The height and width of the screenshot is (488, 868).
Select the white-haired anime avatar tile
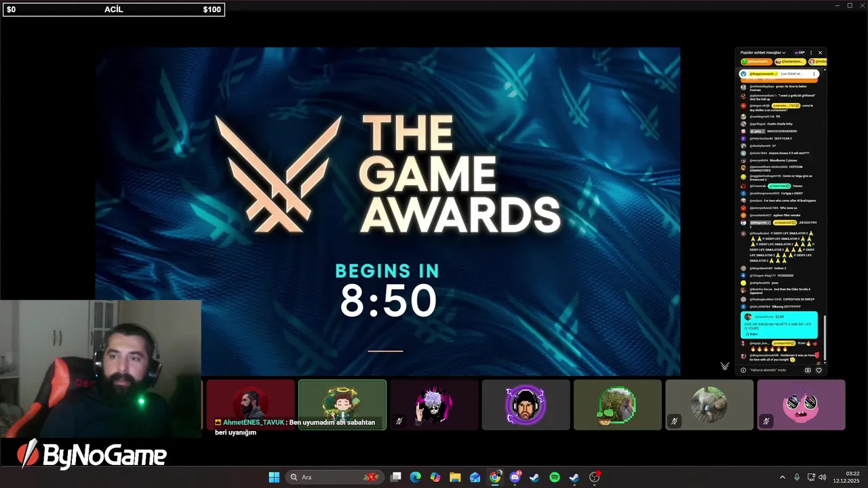[434, 405]
